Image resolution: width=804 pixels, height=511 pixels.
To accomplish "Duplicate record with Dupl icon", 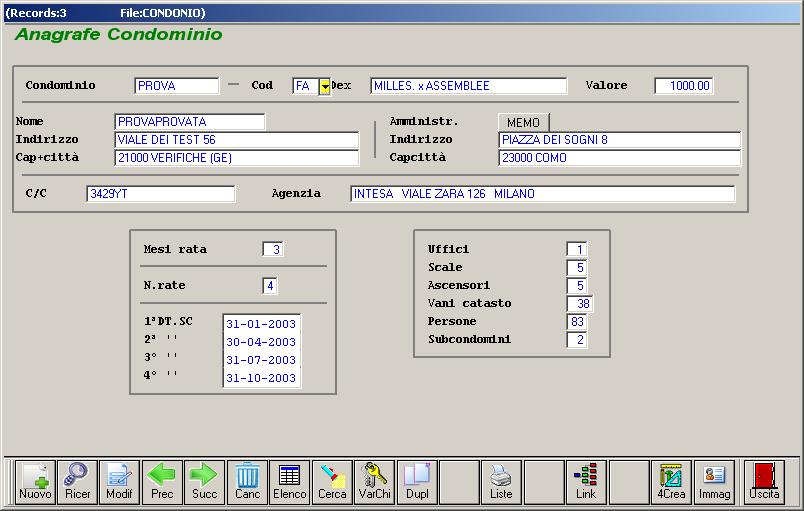I will pyautogui.click(x=417, y=482).
